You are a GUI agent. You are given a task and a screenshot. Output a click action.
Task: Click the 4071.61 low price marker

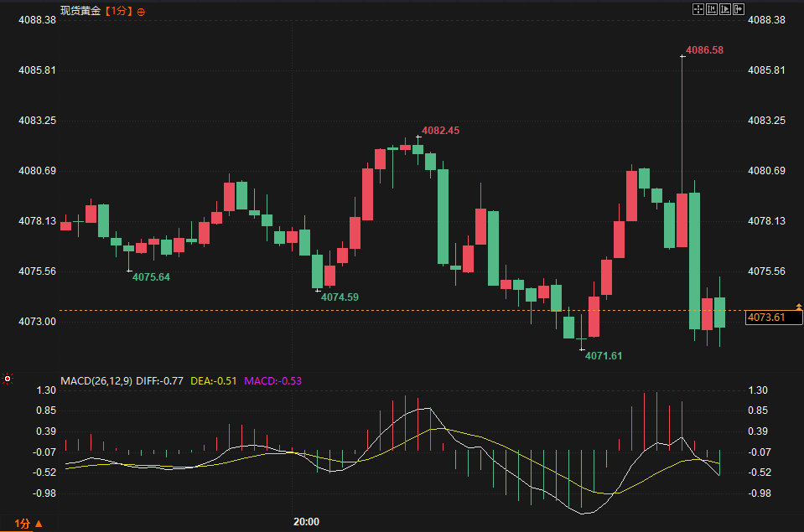(604, 356)
